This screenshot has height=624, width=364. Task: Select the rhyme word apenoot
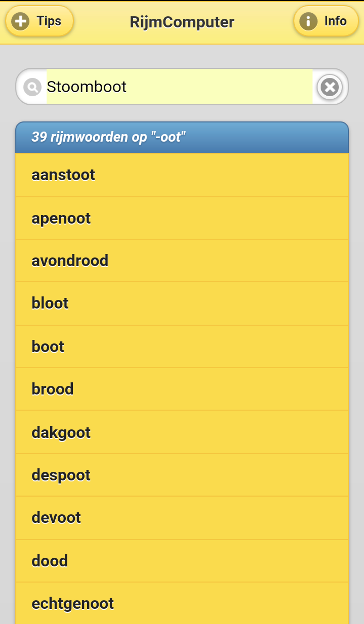(182, 218)
